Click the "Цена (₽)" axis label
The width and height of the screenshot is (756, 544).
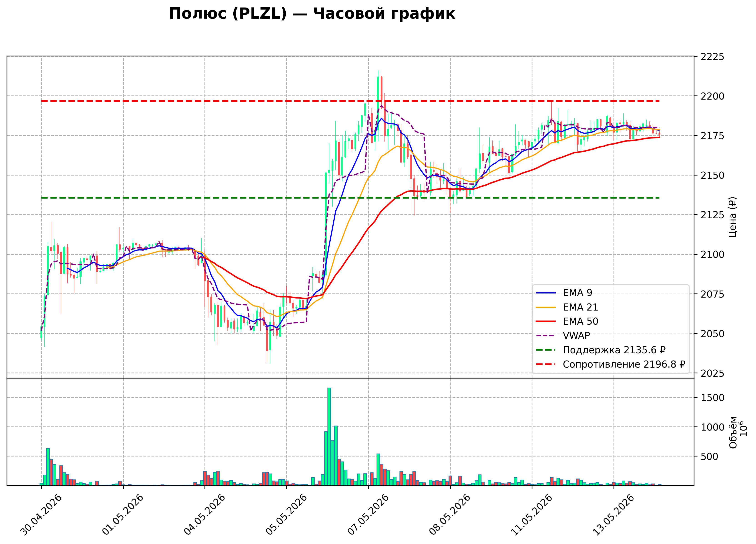click(x=733, y=217)
